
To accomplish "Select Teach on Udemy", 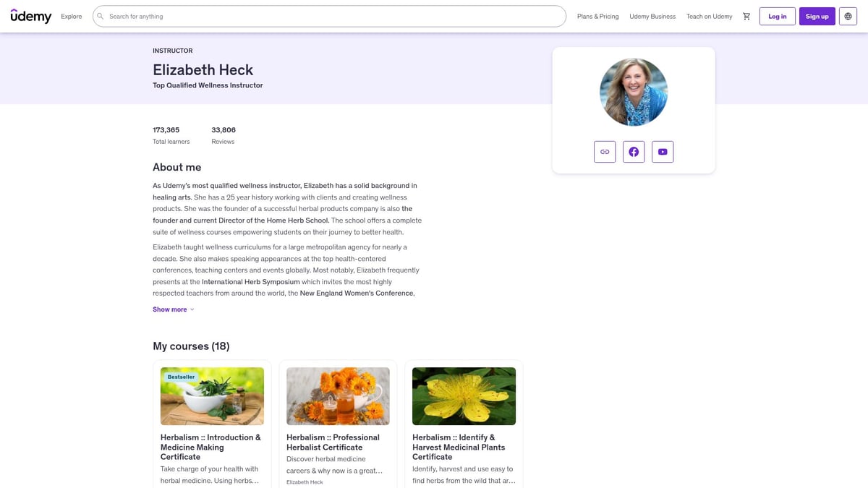I will (x=709, y=15).
